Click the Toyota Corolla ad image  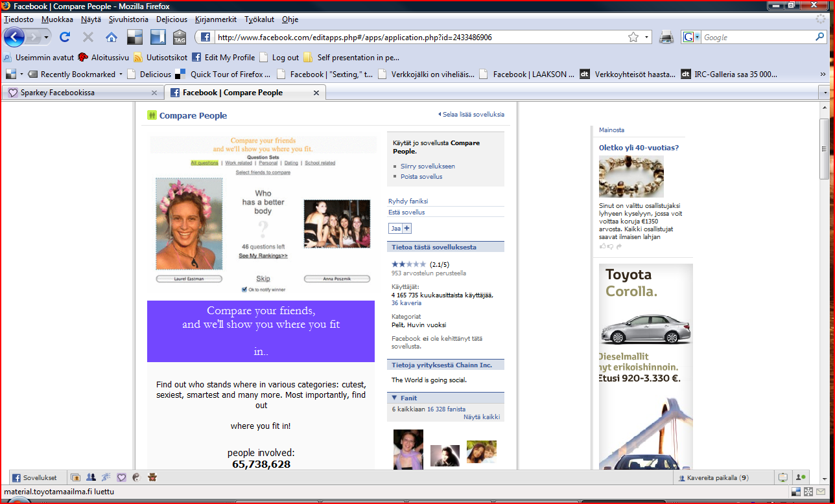[646, 367]
